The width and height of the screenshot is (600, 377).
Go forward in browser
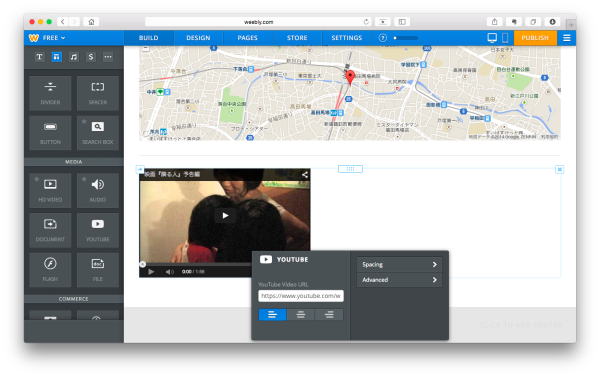[x=75, y=22]
